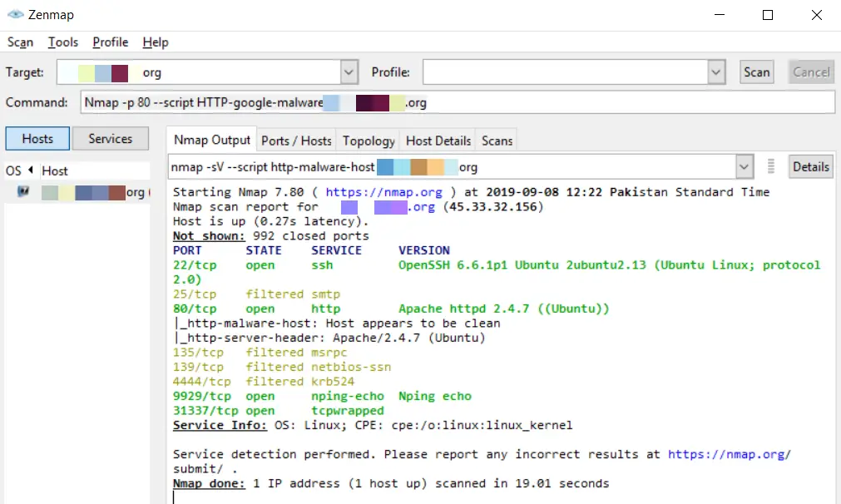
Task: Open the Host Details tab
Action: tap(438, 141)
